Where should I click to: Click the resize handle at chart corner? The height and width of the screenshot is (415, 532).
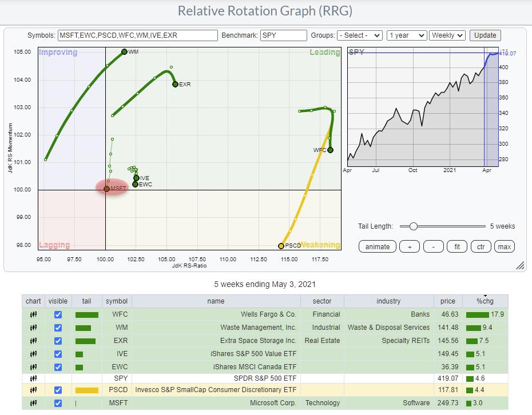(x=520, y=266)
